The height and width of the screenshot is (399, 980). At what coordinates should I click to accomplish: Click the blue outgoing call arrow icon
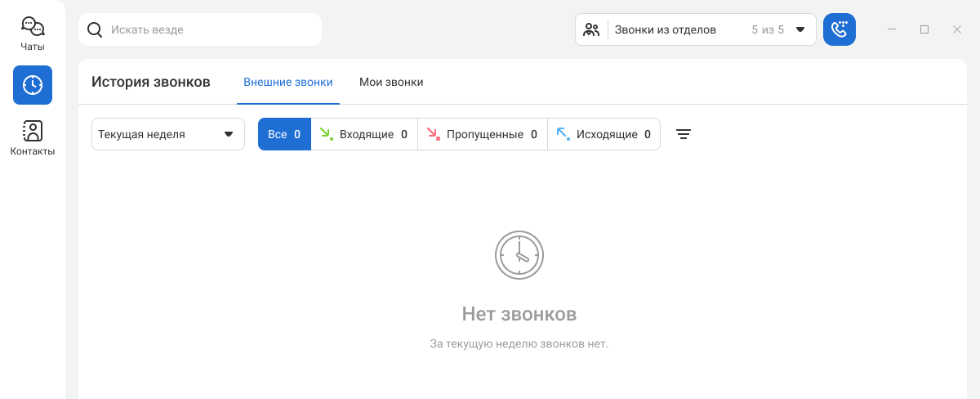(563, 134)
